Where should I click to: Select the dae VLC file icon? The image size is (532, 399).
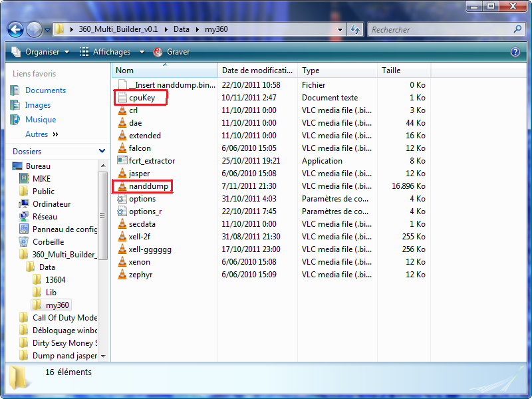pos(122,123)
